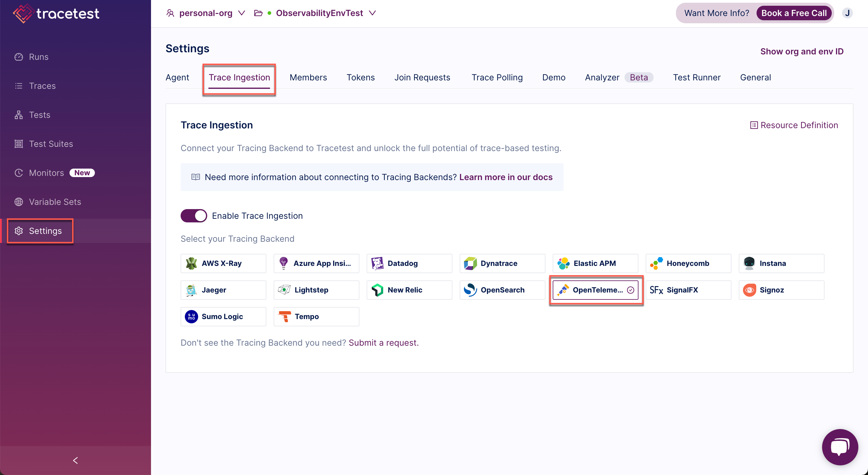This screenshot has width=868, height=475.
Task: Switch to the Analyzer Beta tab
Action: click(x=619, y=78)
